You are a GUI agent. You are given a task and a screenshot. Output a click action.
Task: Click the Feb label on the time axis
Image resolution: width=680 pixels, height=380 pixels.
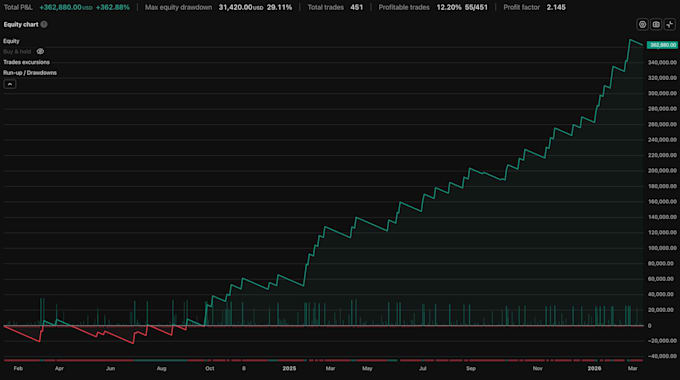(x=18, y=369)
